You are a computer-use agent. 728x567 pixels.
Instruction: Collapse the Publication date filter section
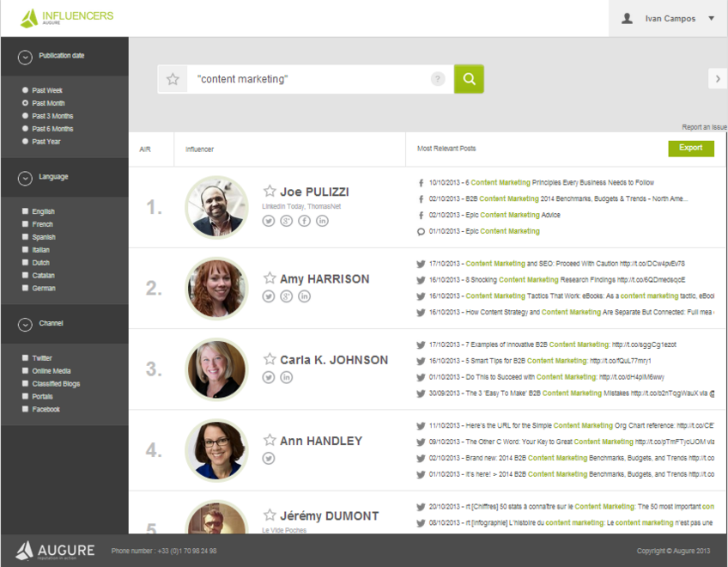click(25, 57)
